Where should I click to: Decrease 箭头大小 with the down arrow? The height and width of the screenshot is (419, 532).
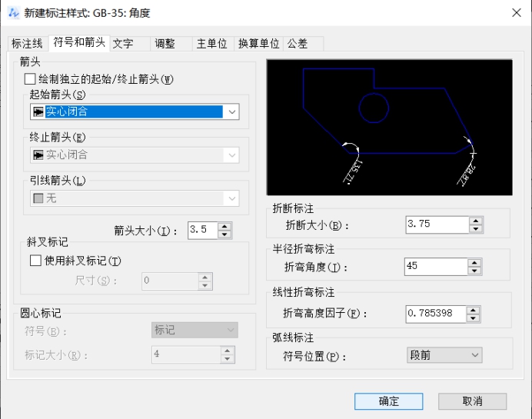224,234
